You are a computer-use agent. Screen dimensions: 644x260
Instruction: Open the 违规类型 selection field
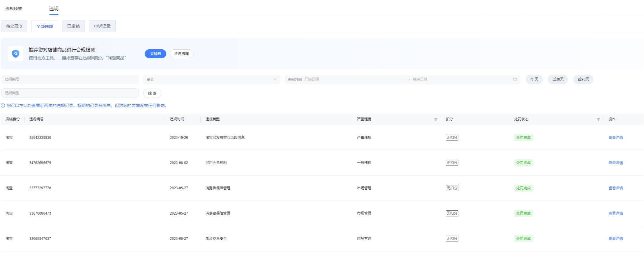pos(70,93)
